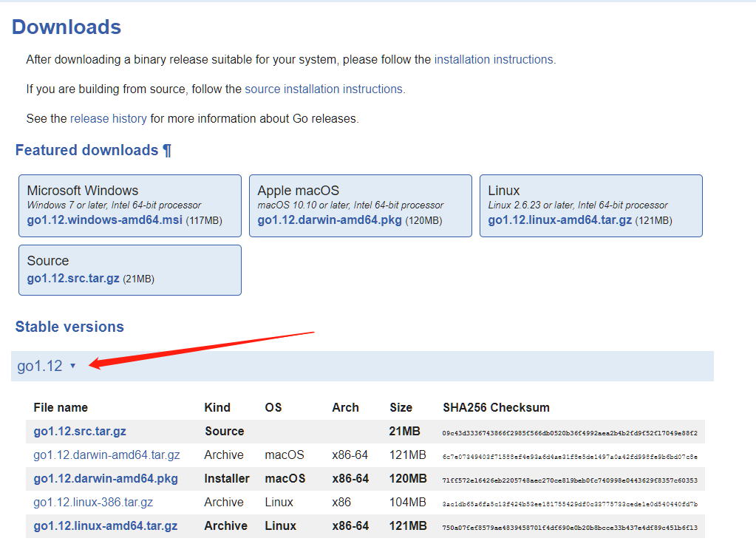Open go1.12.darwin-amd64.tar.gz archive link

tap(106, 455)
